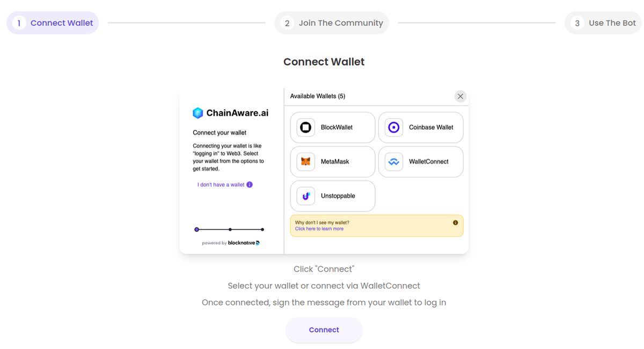Click the BlockWallet logo icon

click(x=306, y=127)
